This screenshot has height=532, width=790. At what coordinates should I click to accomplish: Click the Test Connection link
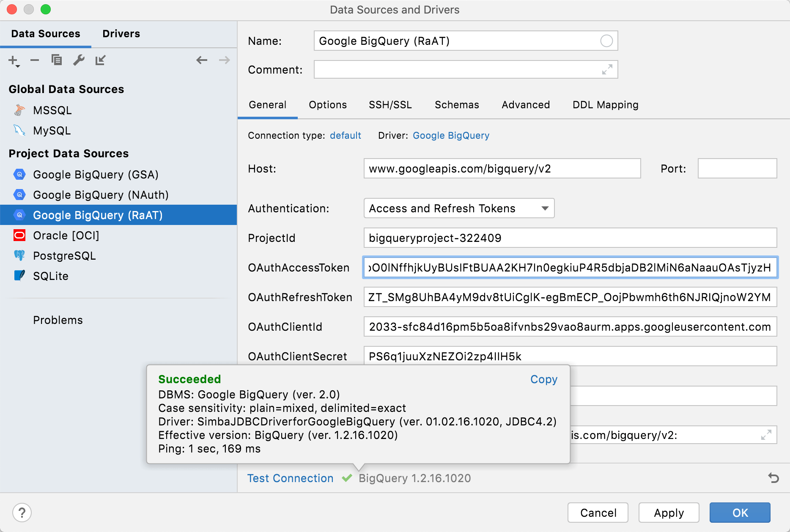(x=290, y=478)
